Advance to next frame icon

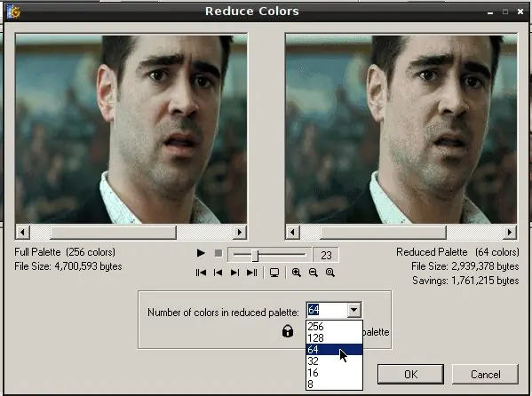click(234, 273)
